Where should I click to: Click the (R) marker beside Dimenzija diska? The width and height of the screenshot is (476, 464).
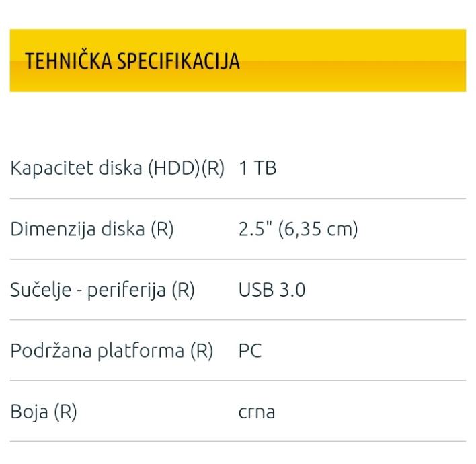[x=161, y=229]
